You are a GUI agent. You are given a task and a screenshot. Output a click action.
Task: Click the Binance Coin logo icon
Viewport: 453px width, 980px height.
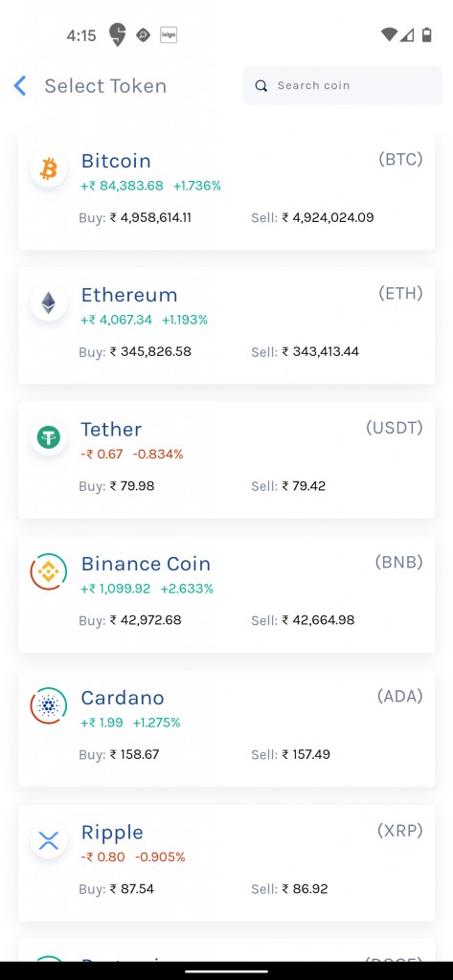(49, 572)
